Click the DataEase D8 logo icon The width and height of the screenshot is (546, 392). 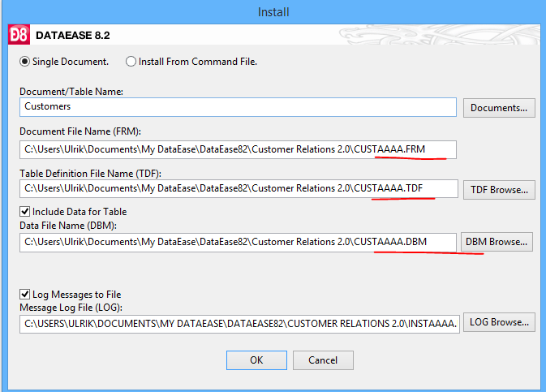[x=19, y=35]
